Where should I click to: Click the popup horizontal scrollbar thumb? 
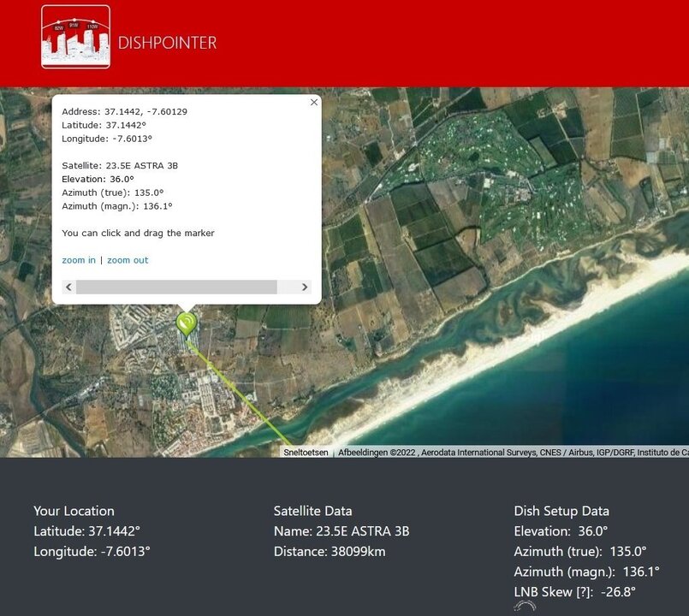pos(176,287)
